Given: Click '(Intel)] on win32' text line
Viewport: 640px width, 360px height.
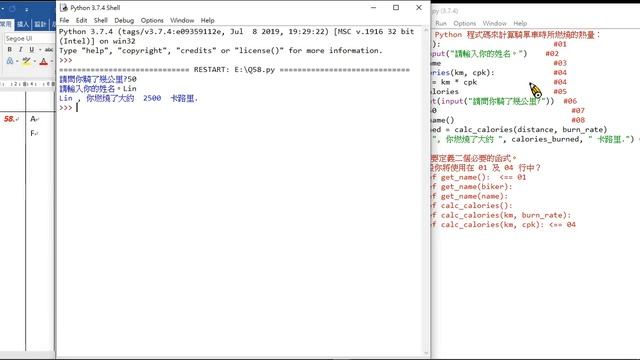Looking at the screenshot, I should (97, 41).
